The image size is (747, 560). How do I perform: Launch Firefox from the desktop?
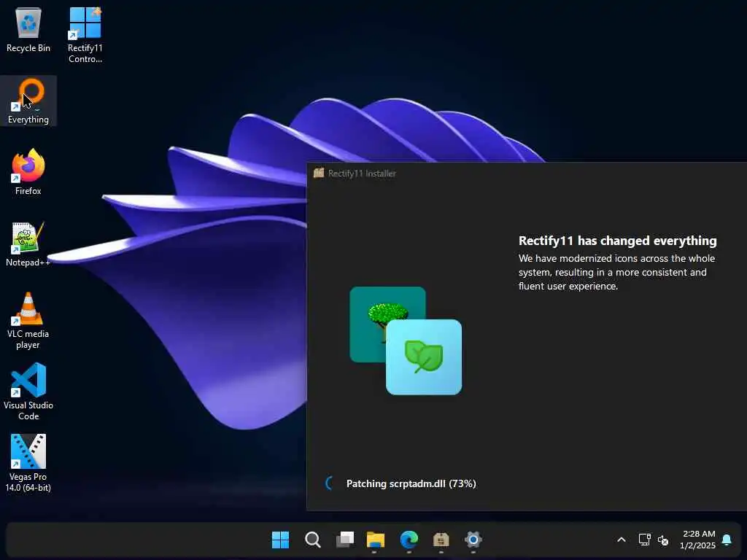click(x=28, y=172)
